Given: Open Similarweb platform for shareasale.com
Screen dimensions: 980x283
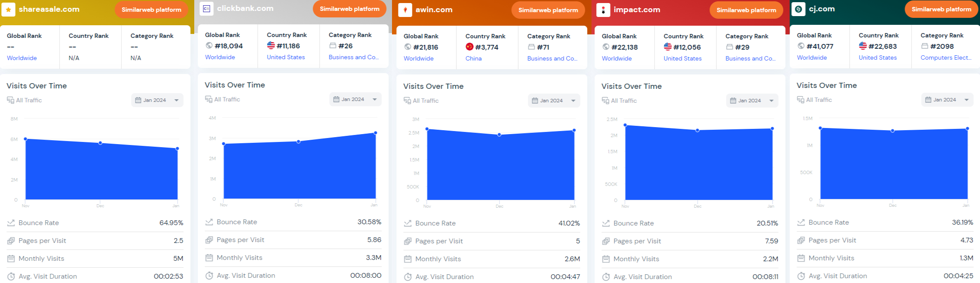Looking at the screenshot, I should (x=152, y=10).
